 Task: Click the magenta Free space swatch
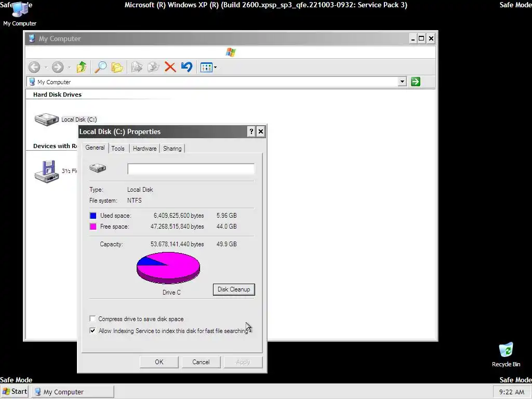(x=93, y=227)
